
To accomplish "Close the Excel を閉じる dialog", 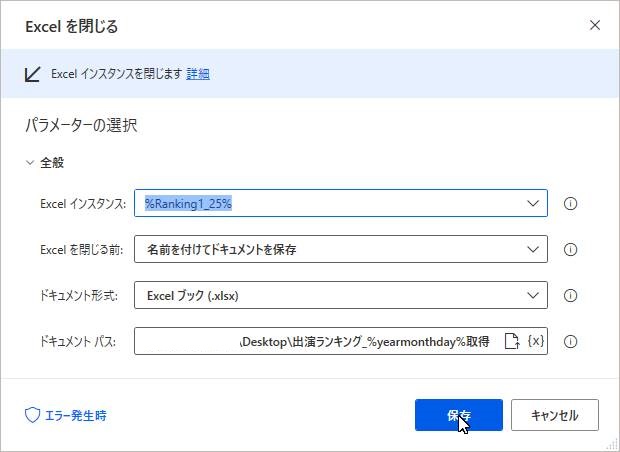I will click(x=595, y=25).
